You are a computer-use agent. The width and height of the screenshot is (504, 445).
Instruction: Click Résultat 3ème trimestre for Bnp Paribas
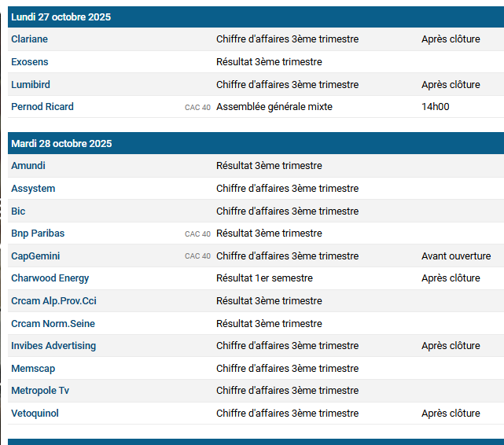click(269, 234)
